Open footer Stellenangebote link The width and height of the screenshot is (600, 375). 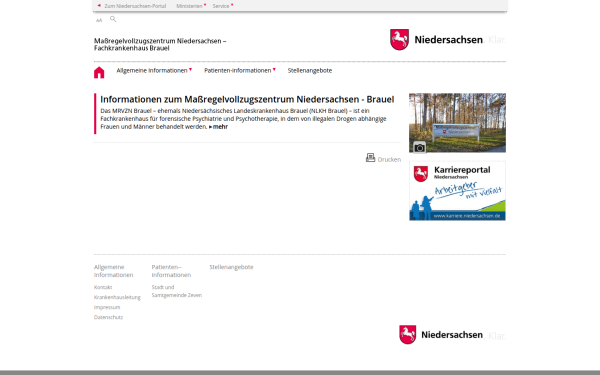tap(231, 267)
